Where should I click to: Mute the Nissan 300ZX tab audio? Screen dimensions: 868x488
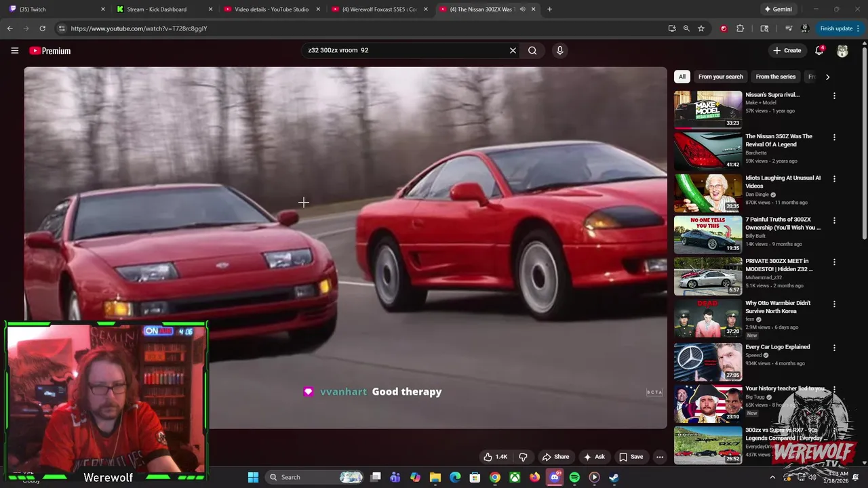coord(522,9)
